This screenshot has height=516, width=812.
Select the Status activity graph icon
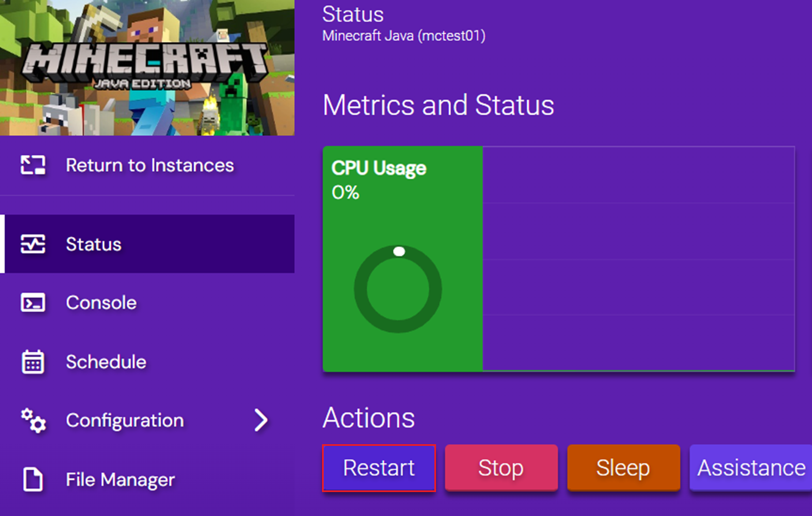click(x=33, y=244)
